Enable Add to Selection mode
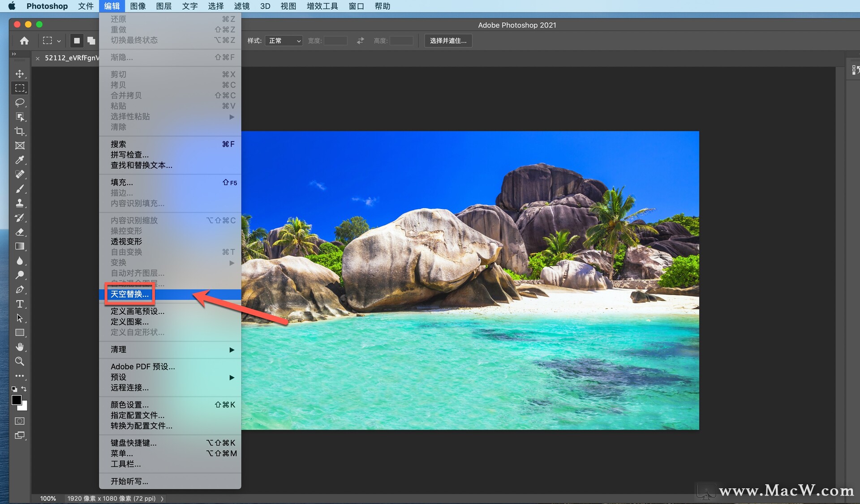 [x=91, y=41]
